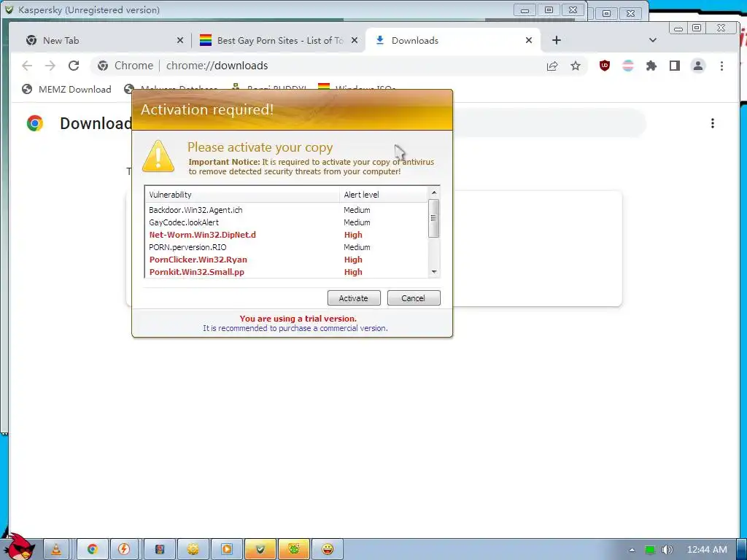Screen dimensions: 747x560
Task: Go back in Chrome
Action: click(x=27, y=66)
